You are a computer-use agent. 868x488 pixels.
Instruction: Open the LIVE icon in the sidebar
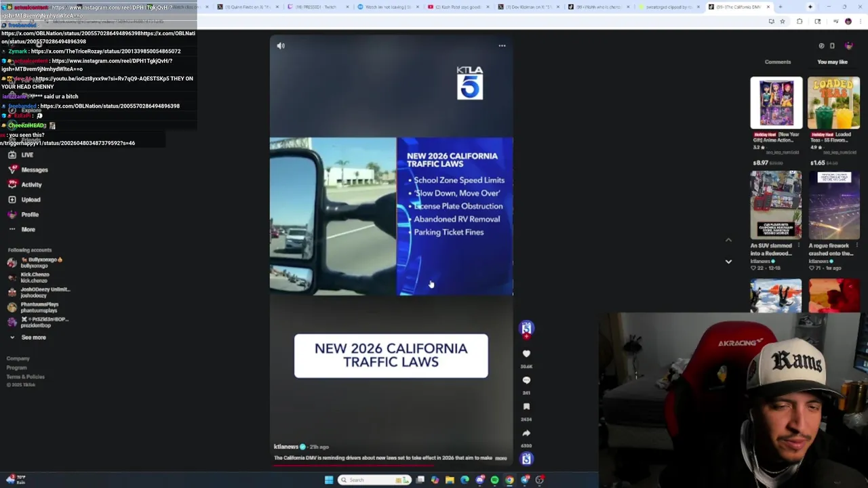[12, 155]
